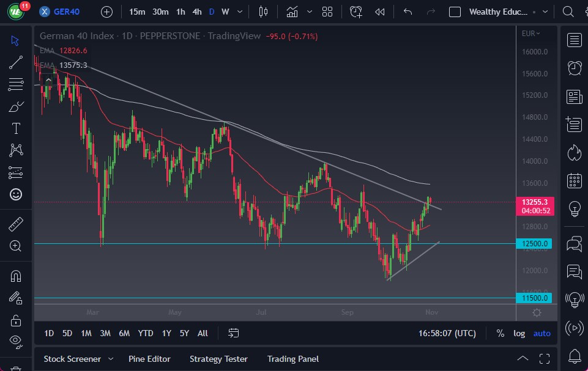Select the Measure ruler tool
This screenshot has width=588, height=371.
(x=15, y=224)
